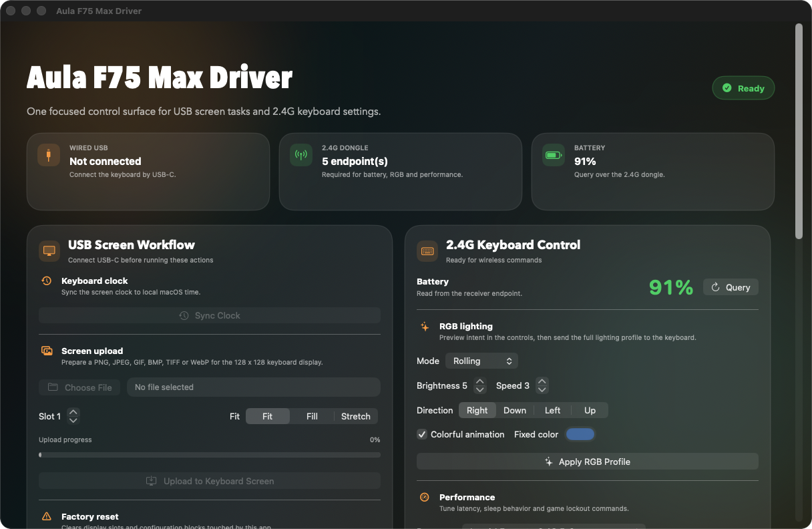
Task: Click the upload icon on Upload to Keyboard Screen
Action: 152,481
